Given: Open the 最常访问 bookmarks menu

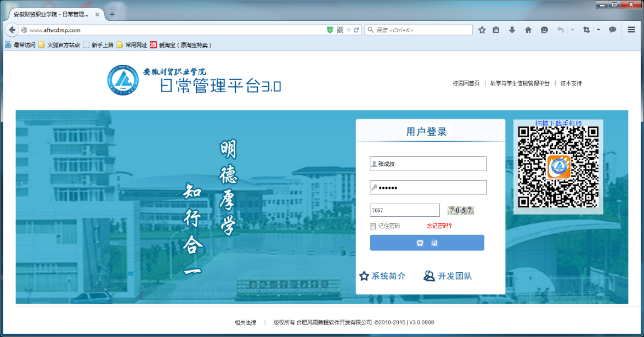Looking at the screenshot, I should point(20,45).
